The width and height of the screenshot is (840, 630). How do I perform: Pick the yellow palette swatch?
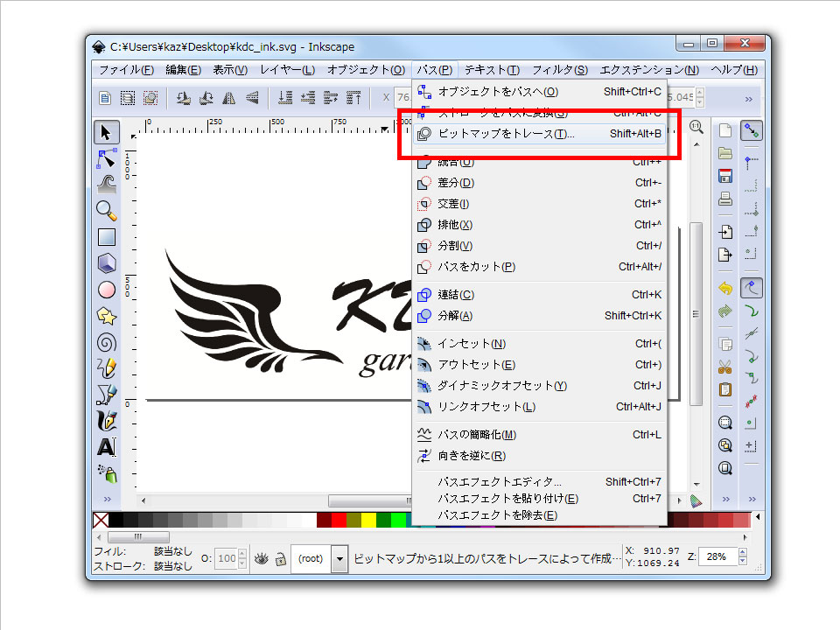(368, 520)
